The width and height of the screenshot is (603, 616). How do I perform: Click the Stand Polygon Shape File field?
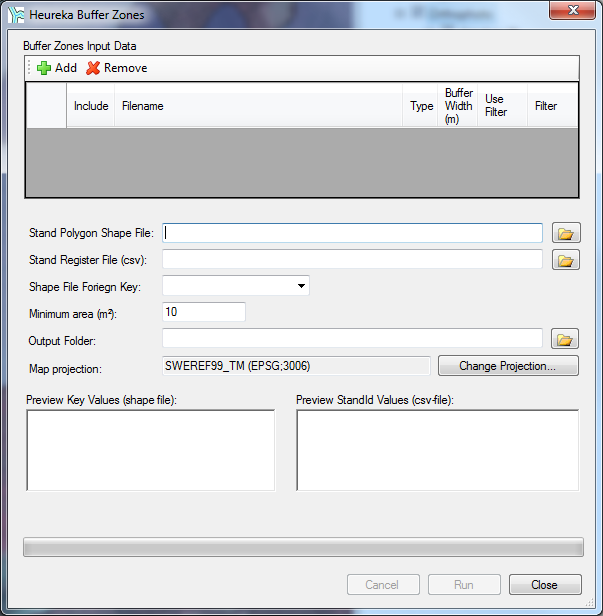352,233
